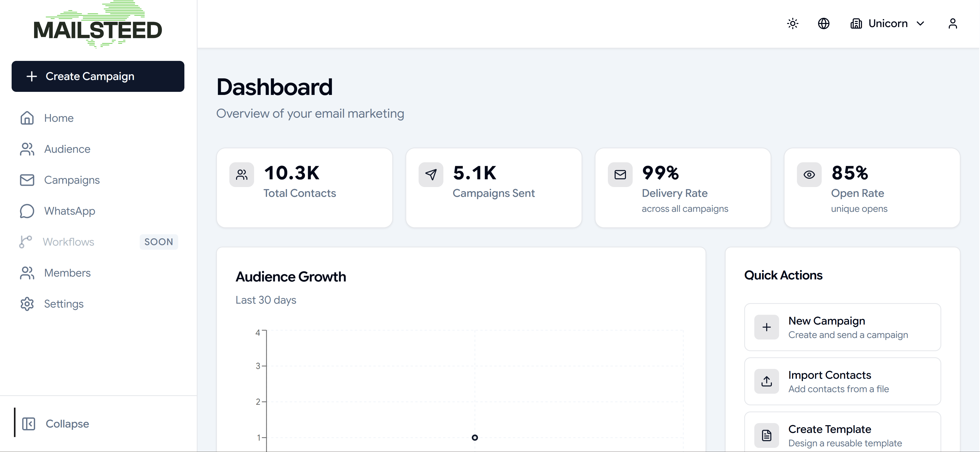Click the data point on Audience Growth chart
Viewport: 980px width, 452px height.
(x=474, y=438)
